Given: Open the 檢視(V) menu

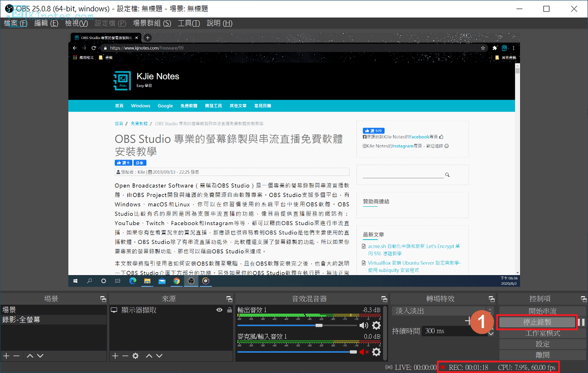Looking at the screenshot, I should pyautogui.click(x=76, y=23).
